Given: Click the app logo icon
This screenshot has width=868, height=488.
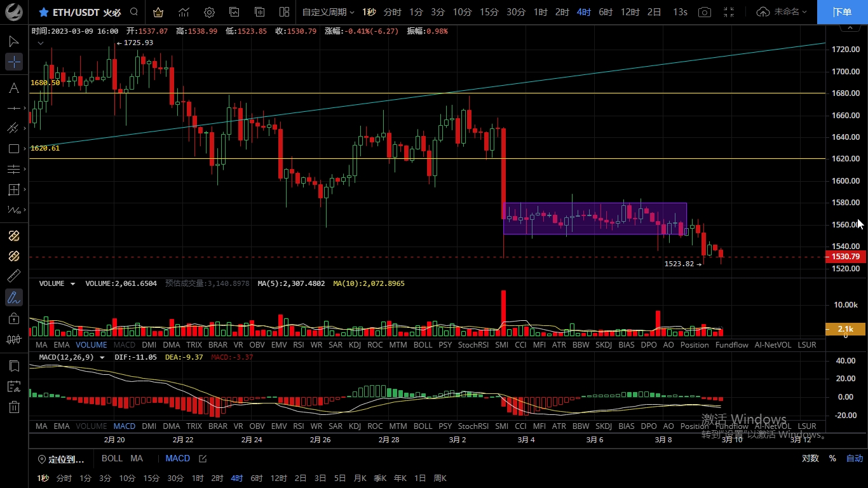Looking at the screenshot, I should point(14,12).
